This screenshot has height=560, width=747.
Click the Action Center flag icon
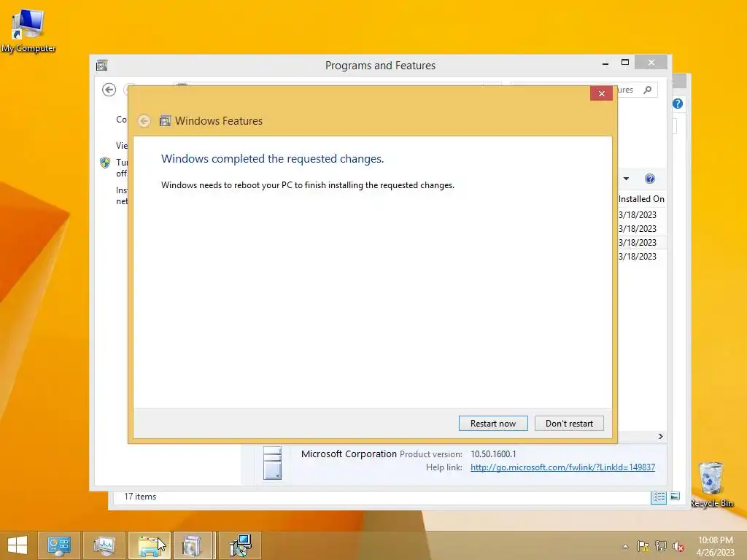643,546
